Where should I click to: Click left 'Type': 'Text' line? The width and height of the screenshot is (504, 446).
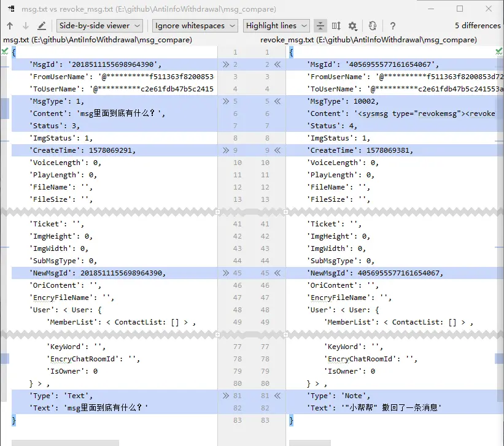(x=114, y=396)
